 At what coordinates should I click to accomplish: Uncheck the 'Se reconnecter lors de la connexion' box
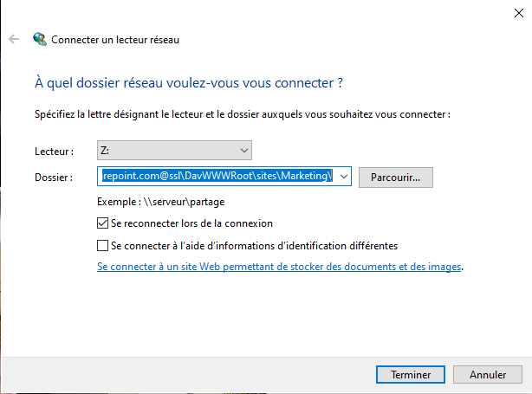coord(102,223)
